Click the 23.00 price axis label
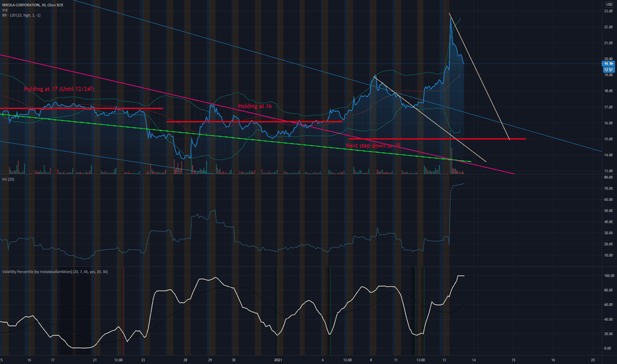This screenshot has height=364, width=617. [x=608, y=11]
